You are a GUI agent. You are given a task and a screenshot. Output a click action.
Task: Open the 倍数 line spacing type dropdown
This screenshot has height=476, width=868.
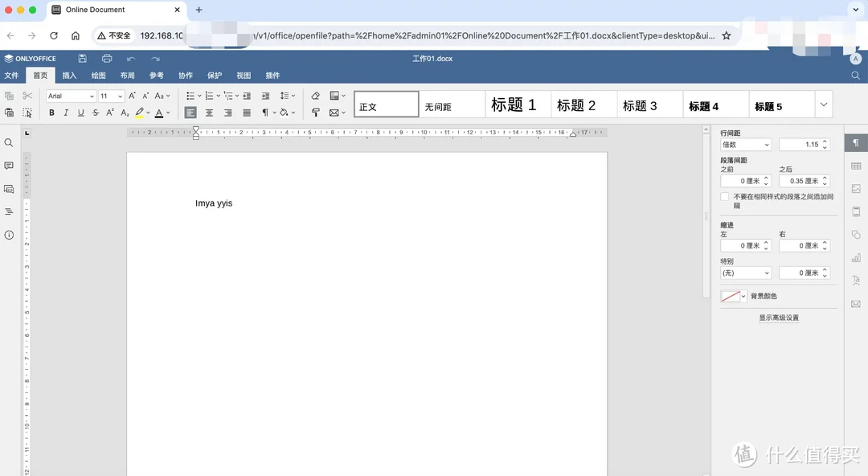click(746, 145)
